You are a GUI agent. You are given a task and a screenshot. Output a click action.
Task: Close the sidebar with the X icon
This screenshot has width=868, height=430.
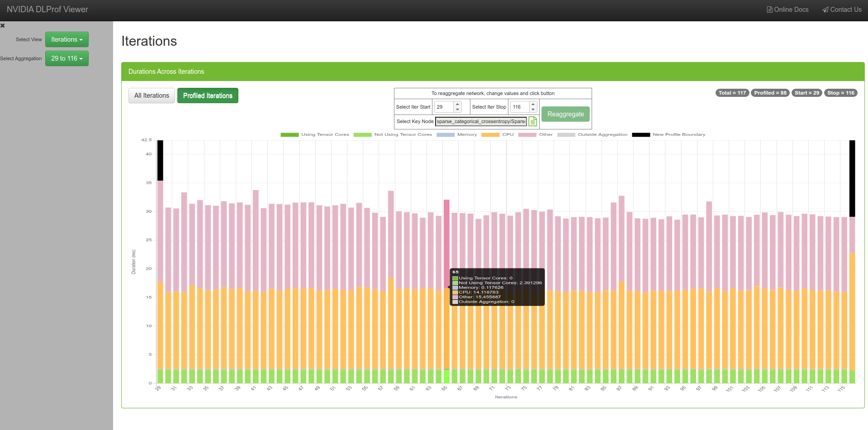point(3,26)
